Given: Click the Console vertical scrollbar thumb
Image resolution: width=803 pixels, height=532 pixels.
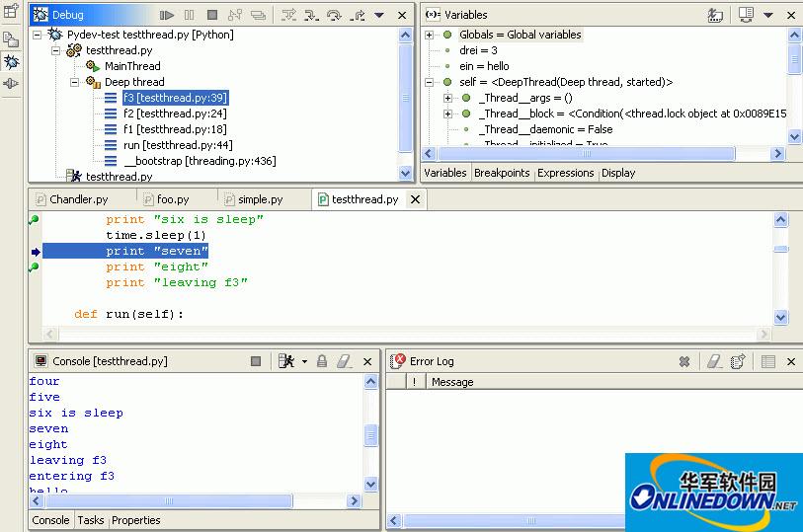Looking at the screenshot, I should point(371,435).
